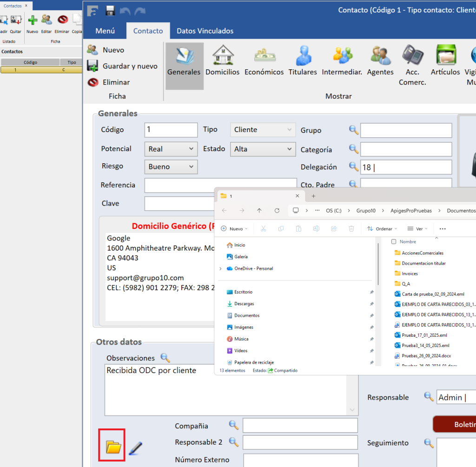Toggle the select-all checkbox beside Nombre

tap(394, 242)
